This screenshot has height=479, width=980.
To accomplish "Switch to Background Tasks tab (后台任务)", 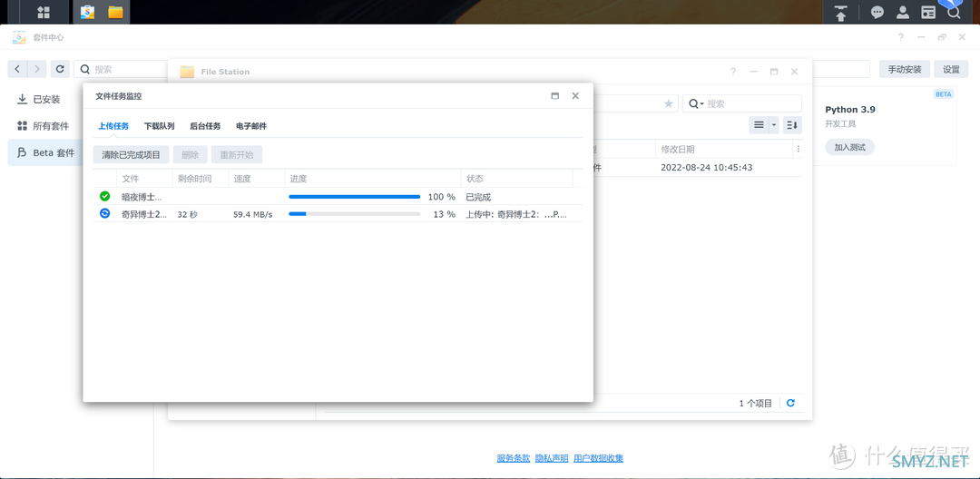I will coord(205,126).
